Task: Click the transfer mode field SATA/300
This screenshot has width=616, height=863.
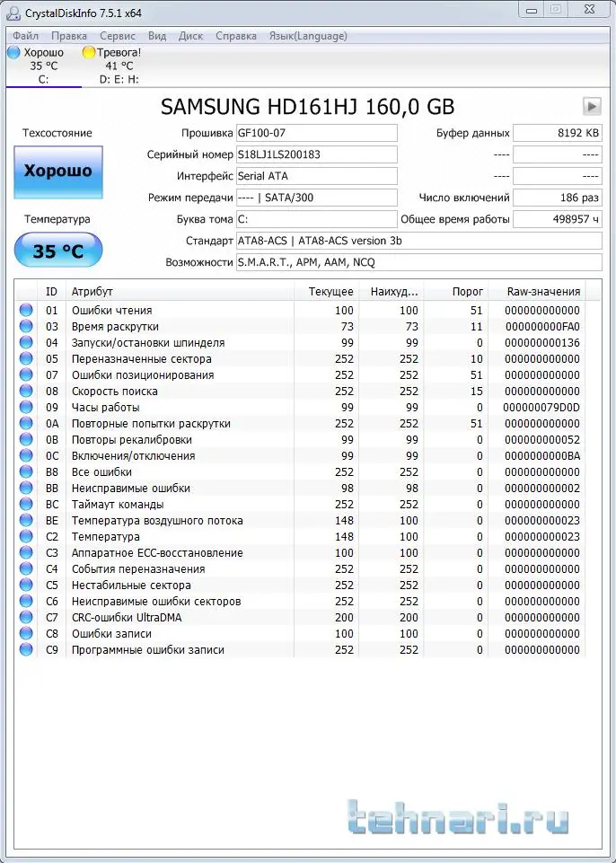Action: tap(317, 198)
